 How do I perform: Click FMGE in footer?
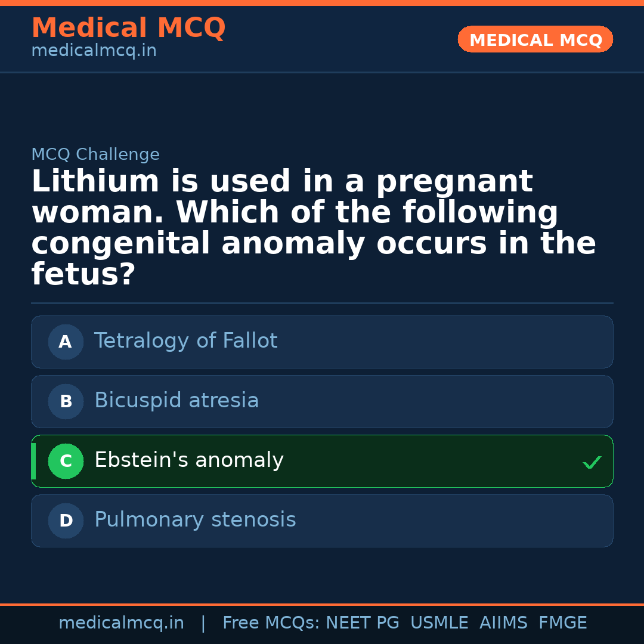pyautogui.click(x=562, y=623)
